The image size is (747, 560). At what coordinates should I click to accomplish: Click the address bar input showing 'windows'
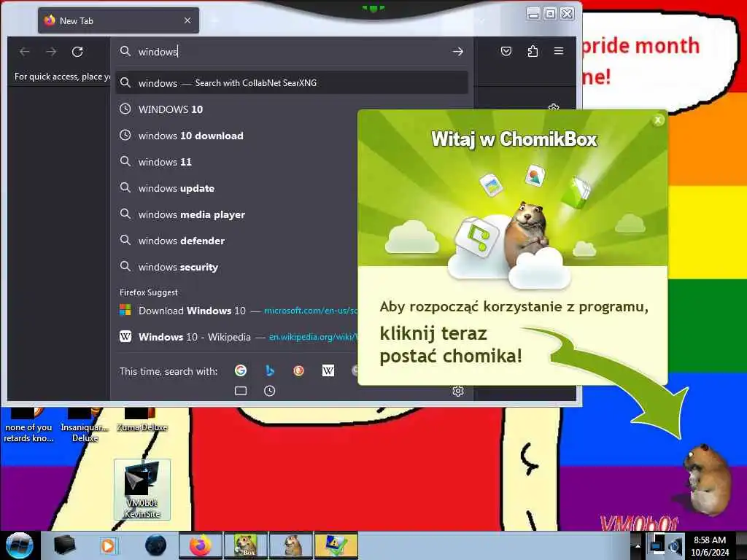290,52
